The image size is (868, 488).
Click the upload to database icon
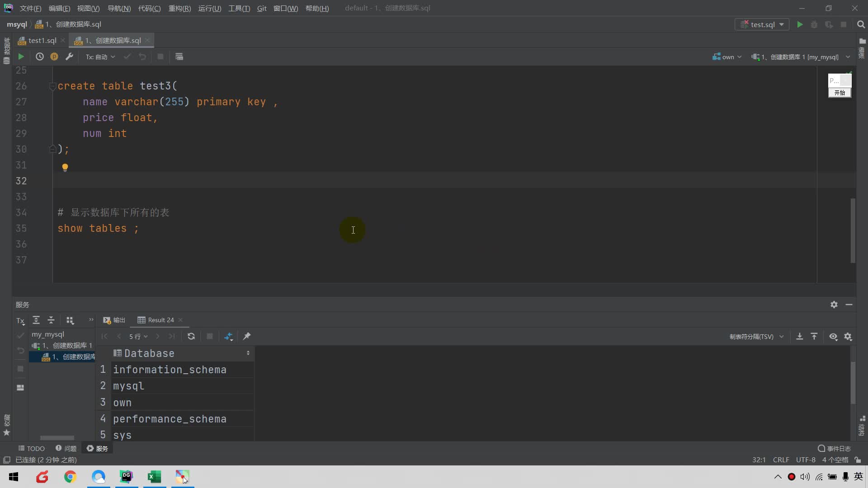click(814, 336)
